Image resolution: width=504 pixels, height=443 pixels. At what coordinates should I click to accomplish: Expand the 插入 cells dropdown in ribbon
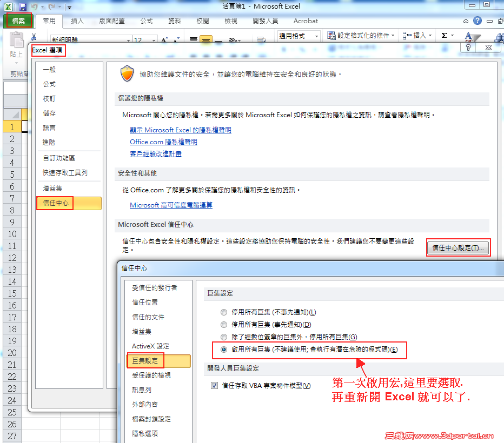click(x=430, y=35)
